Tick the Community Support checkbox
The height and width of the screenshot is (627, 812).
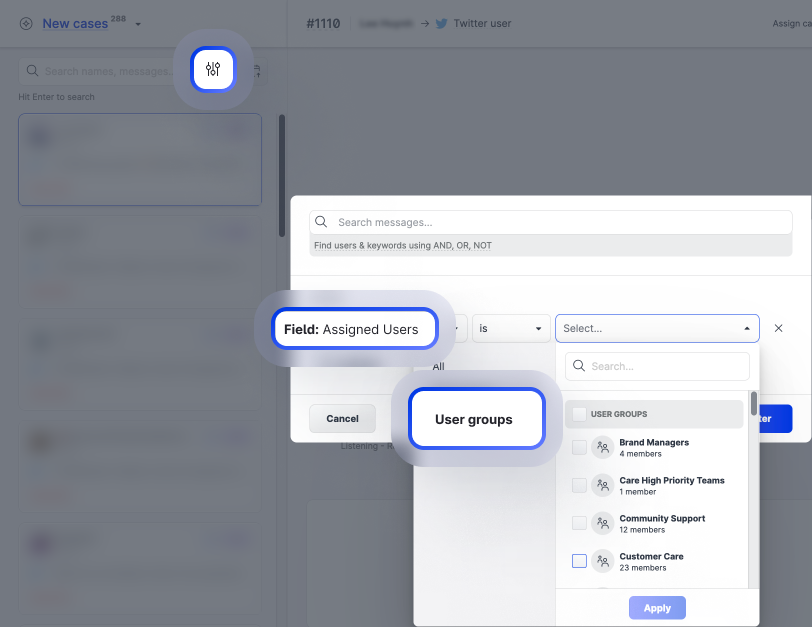[579, 524]
